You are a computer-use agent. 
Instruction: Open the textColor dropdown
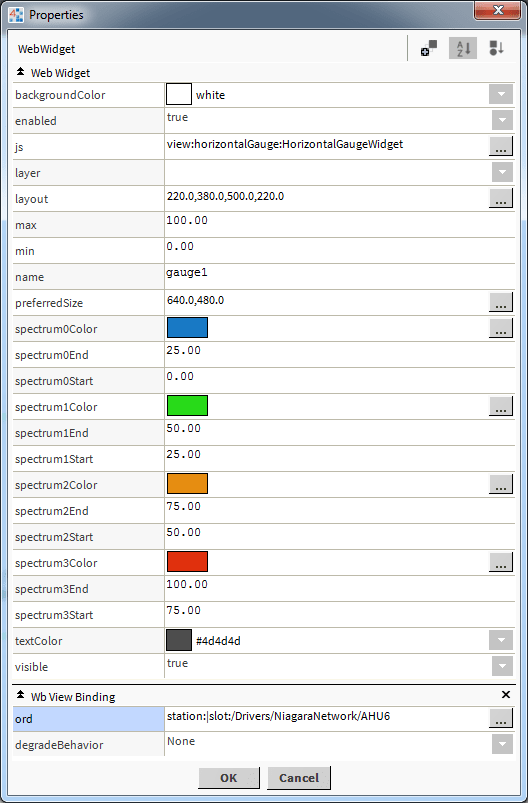pyautogui.click(x=501, y=640)
